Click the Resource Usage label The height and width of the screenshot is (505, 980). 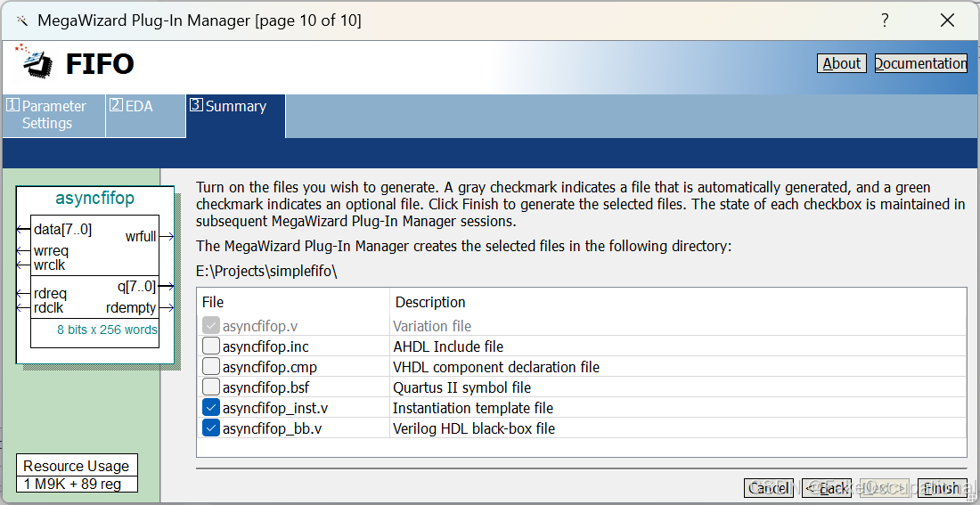point(77,466)
